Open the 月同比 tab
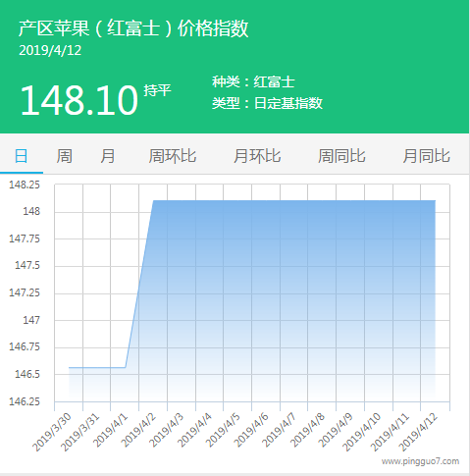The height and width of the screenshot is (476, 470). [426, 156]
